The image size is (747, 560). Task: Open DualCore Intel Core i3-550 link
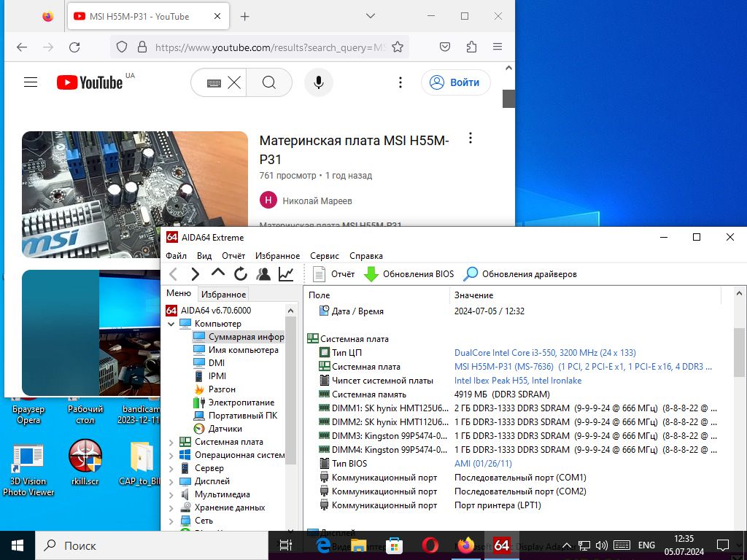point(545,353)
